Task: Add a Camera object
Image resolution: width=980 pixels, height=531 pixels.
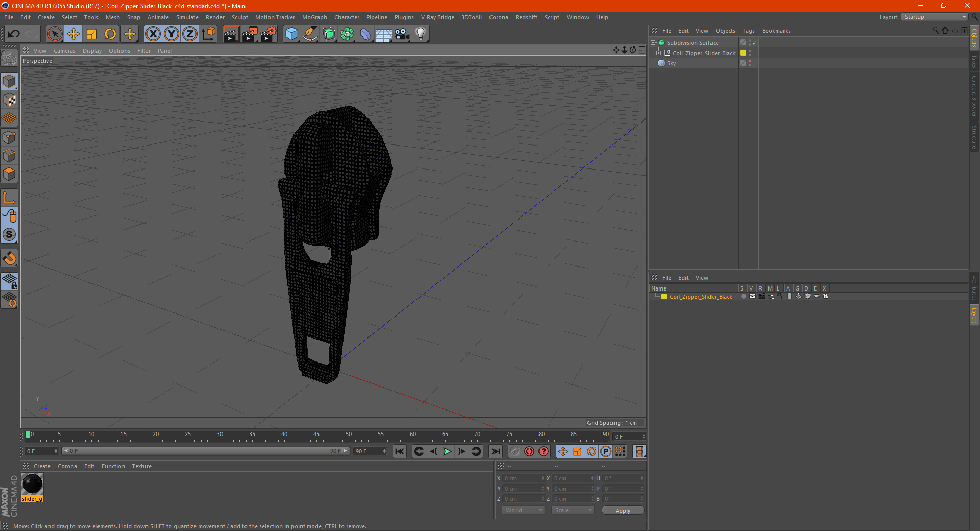Action: 402,34
